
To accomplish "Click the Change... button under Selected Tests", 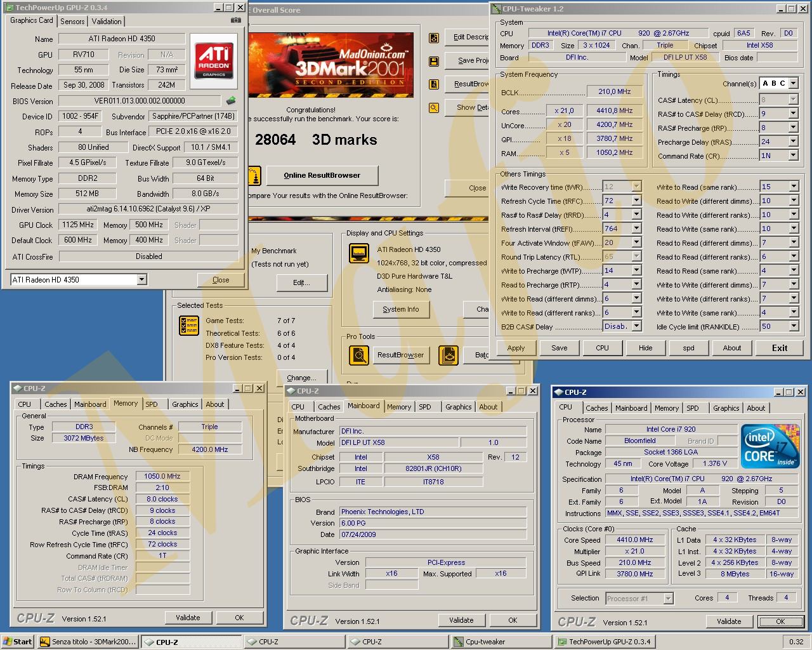I will [301, 378].
